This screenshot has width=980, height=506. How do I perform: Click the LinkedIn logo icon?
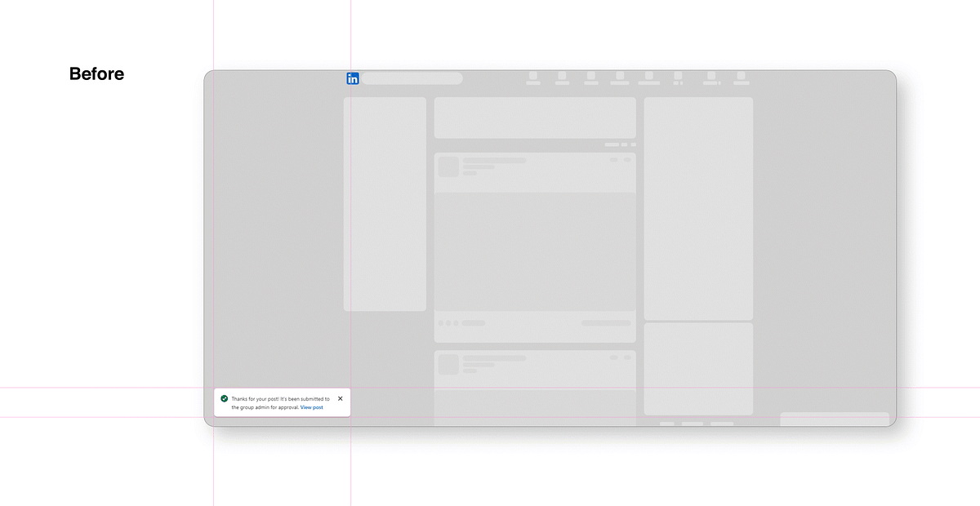pos(353,78)
